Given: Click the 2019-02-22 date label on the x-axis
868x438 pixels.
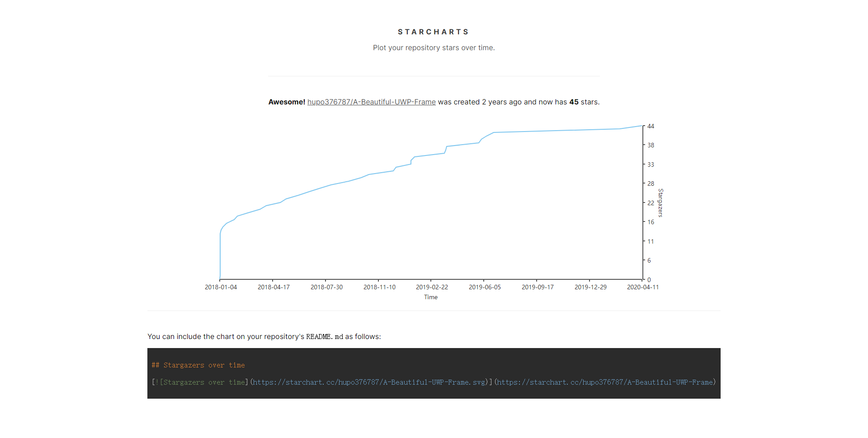Looking at the screenshot, I should (432, 287).
